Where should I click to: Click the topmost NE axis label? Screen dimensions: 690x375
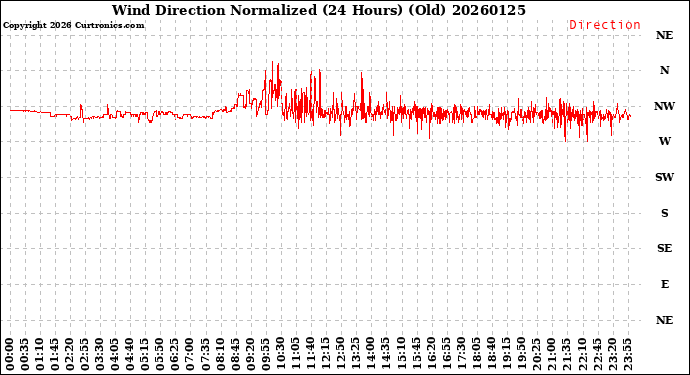pyautogui.click(x=664, y=35)
